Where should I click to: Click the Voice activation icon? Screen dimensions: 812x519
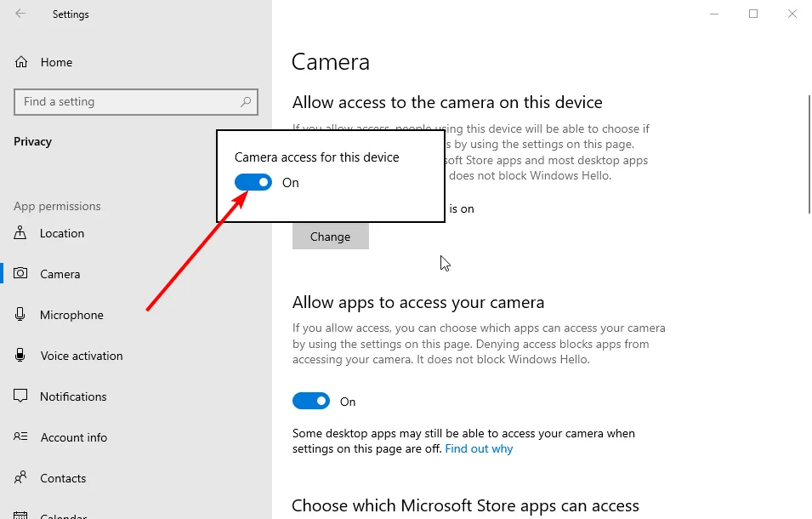[x=21, y=356]
